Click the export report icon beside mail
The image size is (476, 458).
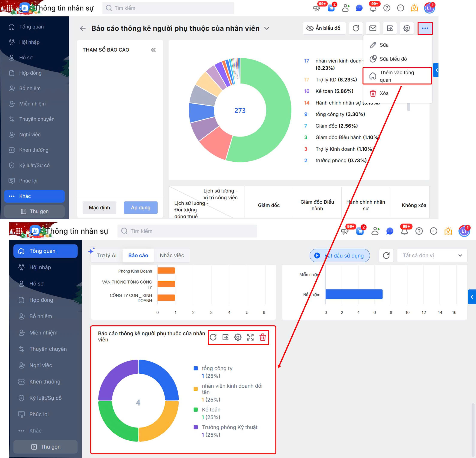click(x=390, y=28)
